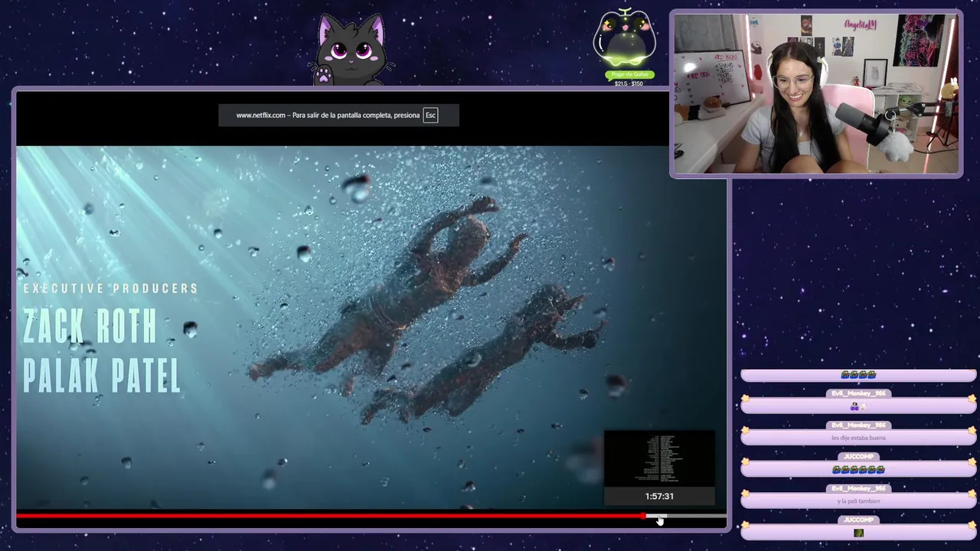Viewport: 980px width, 551px height.
Task: Click the 'y la peli tambien' chat message
Action: (x=858, y=501)
